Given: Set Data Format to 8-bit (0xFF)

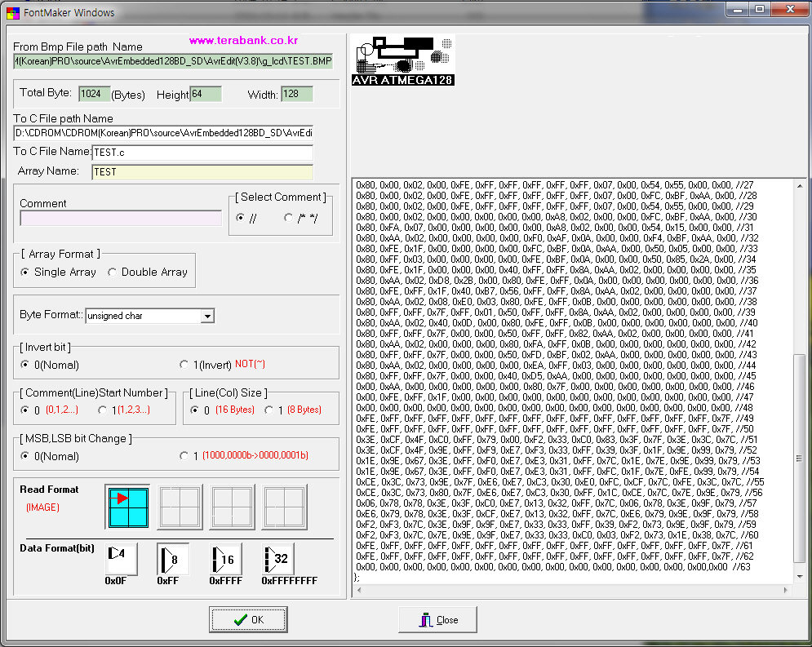Looking at the screenshot, I should click(172, 559).
